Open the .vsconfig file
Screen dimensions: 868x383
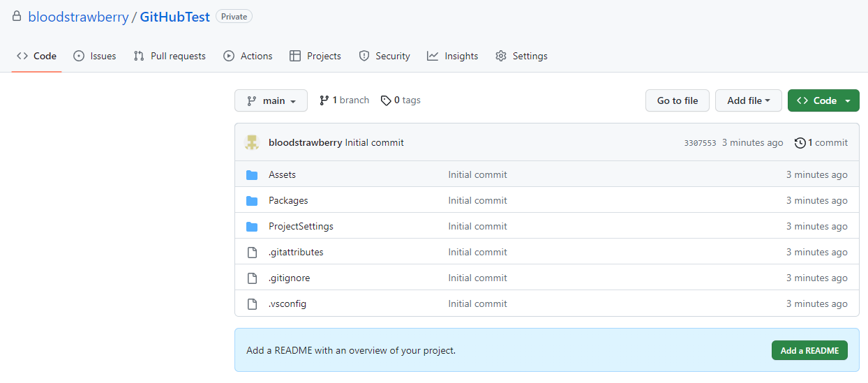[287, 303]
